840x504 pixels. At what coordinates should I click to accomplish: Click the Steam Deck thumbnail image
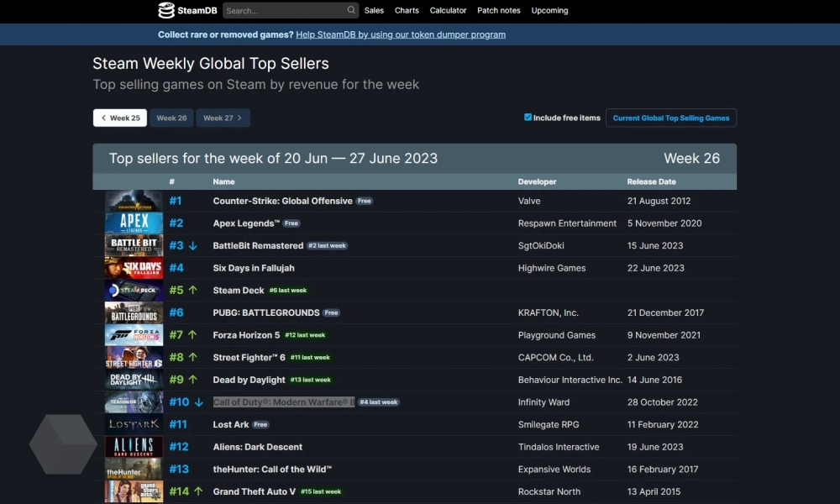[x=134, y=291]
